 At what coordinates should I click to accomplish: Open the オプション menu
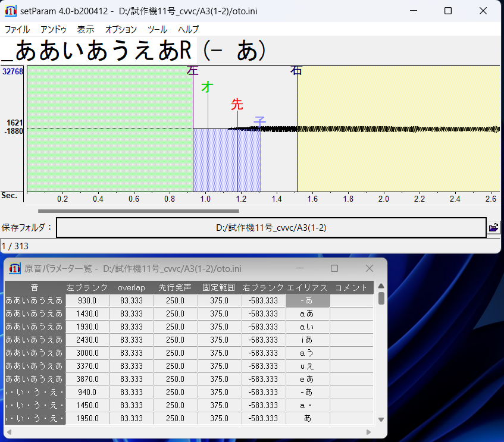point(121,29)
